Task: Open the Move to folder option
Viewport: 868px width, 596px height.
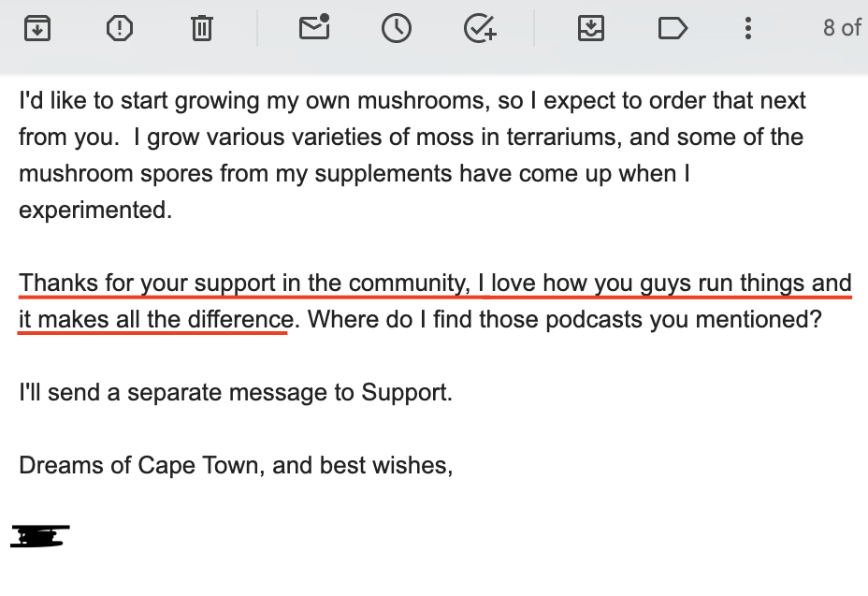Action: click(x=590, y=28)
